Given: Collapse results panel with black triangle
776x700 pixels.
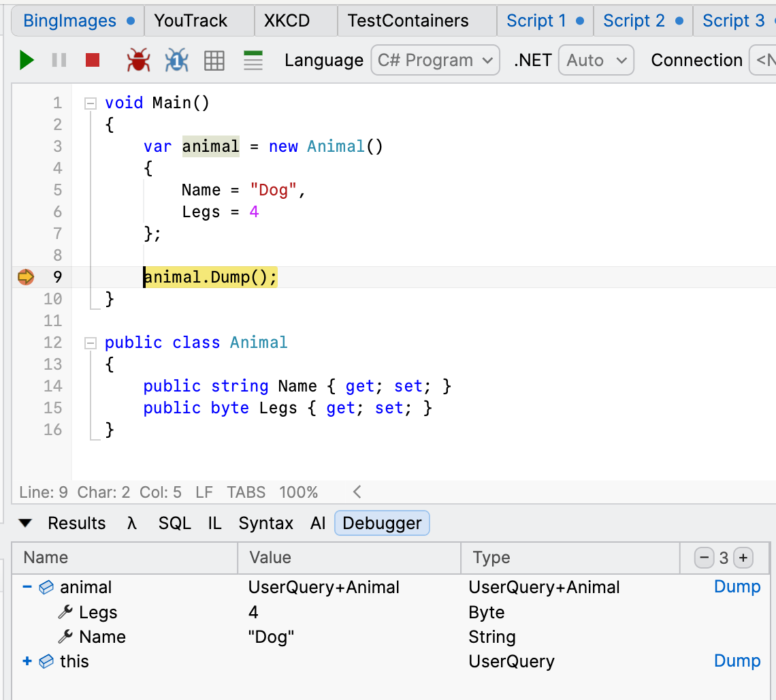Looking at the screenshot, I should coord(25,523).
